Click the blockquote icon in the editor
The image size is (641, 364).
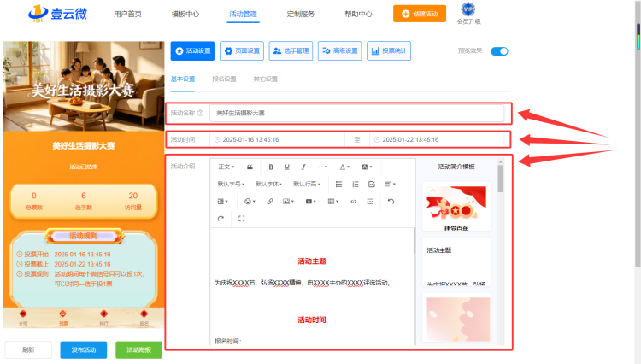250,167
